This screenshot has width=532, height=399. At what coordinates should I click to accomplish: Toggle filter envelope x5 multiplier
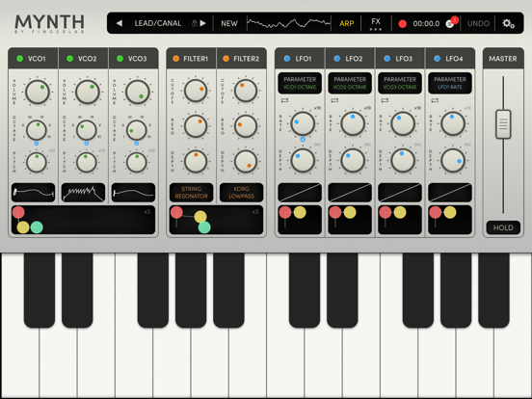click(255, 212)
